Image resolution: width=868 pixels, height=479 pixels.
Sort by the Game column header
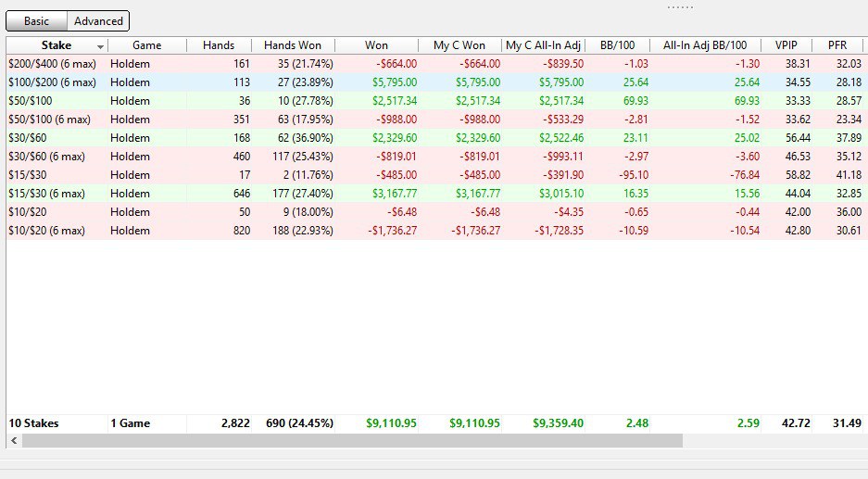(x=146, y=45)
